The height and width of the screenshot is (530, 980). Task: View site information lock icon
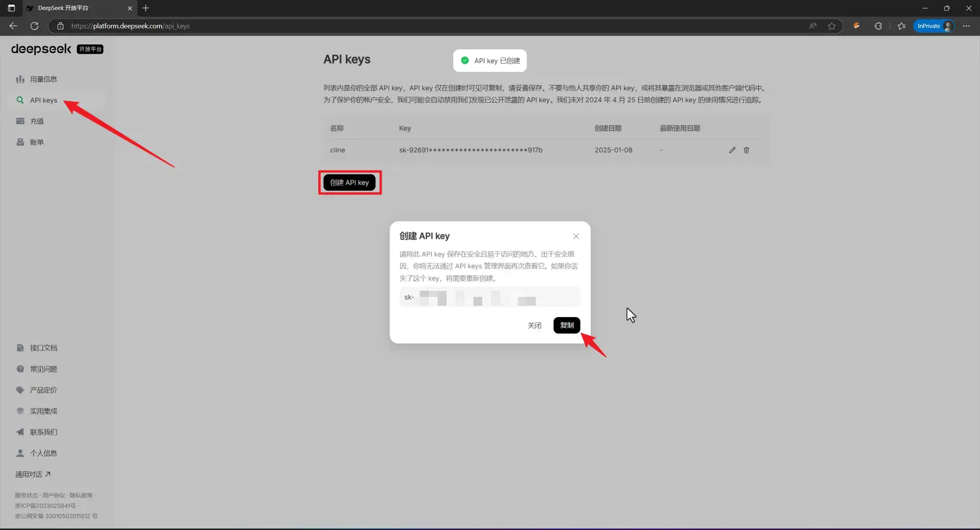click(60, 26)
